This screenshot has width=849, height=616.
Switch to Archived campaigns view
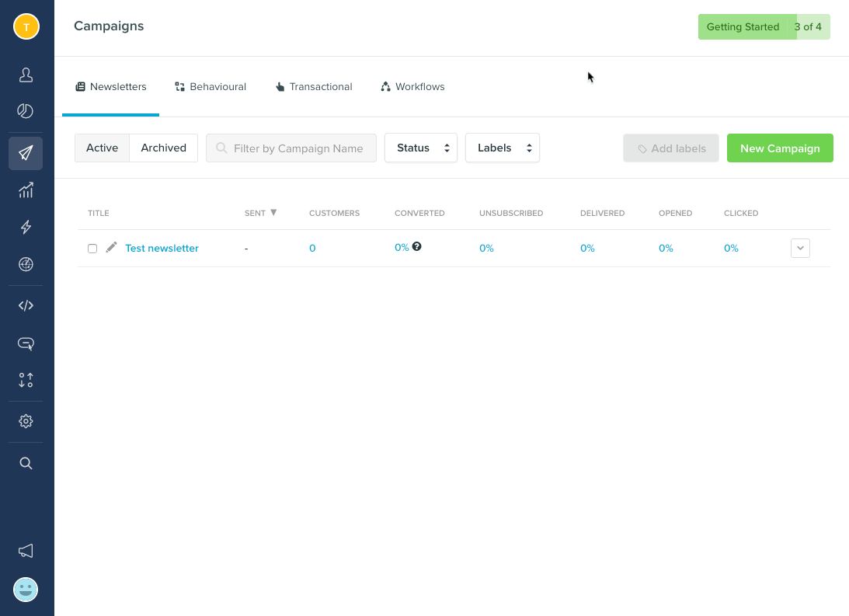[x=163, y=148]
